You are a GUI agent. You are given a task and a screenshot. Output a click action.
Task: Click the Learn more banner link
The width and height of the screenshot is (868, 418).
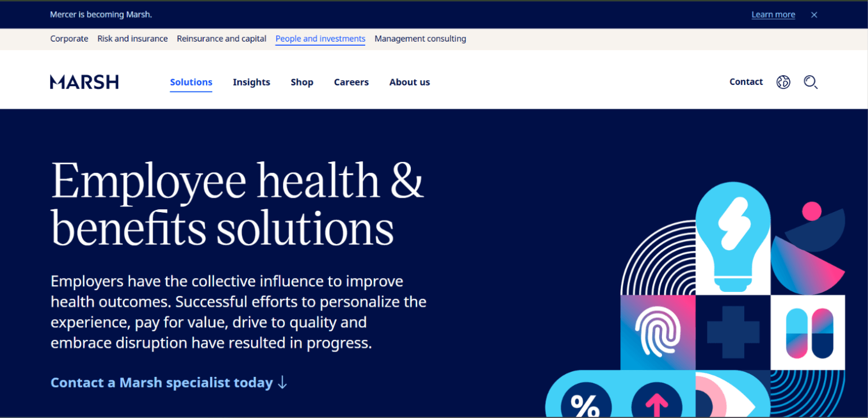coord(773,14)
